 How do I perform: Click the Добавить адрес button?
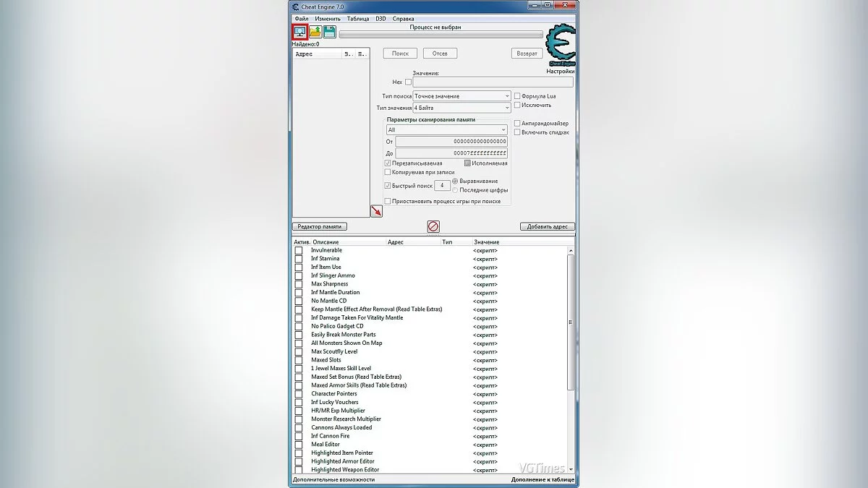[x=547, y=227]
